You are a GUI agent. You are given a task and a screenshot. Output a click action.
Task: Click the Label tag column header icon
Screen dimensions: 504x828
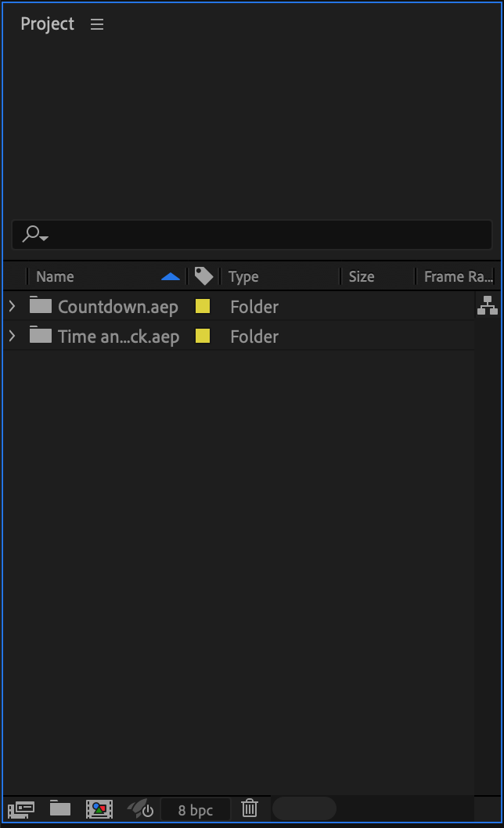point(203,276)
